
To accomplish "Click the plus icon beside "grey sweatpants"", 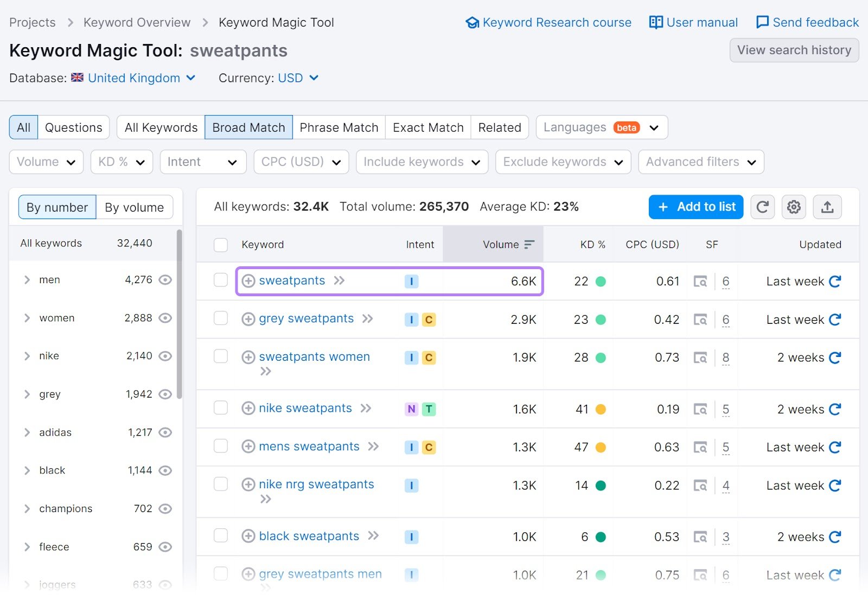I will click(248, 319).
